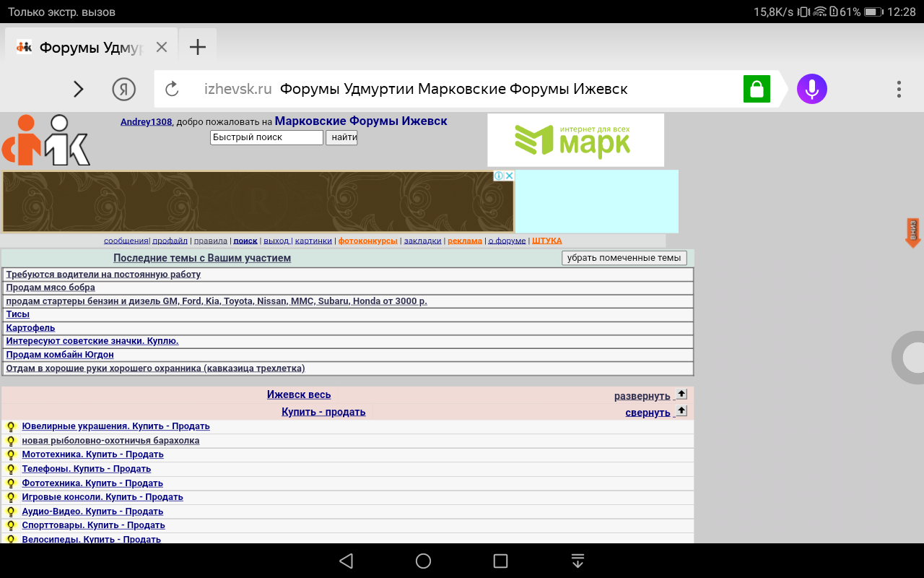
Task: Open the Yandex home button
Action: (124, 89)
